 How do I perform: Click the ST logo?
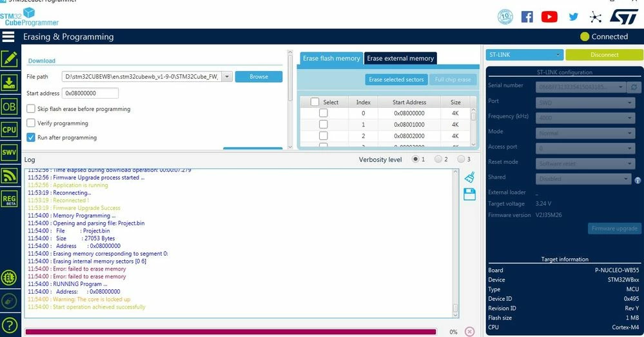(x=623, y=17)
